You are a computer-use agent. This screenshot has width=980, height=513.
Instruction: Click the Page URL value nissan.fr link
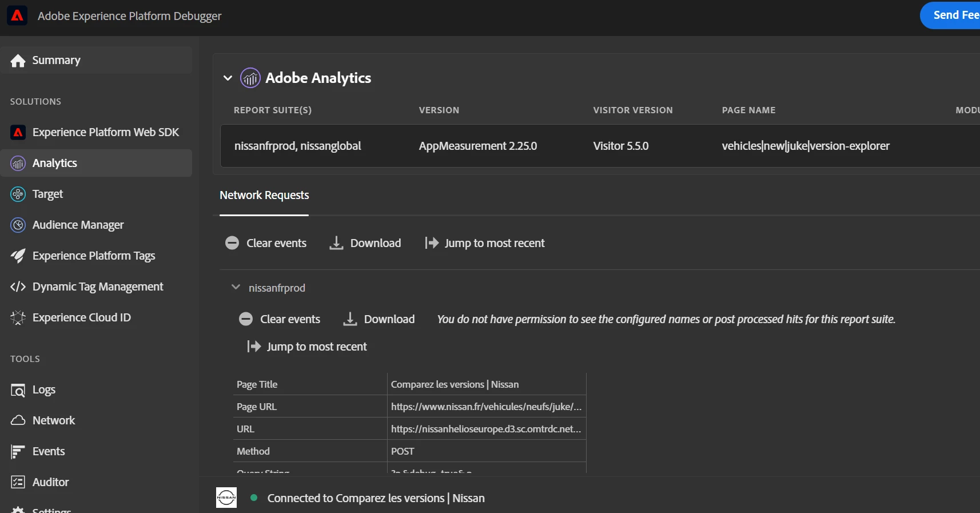(x=486, y=407)
